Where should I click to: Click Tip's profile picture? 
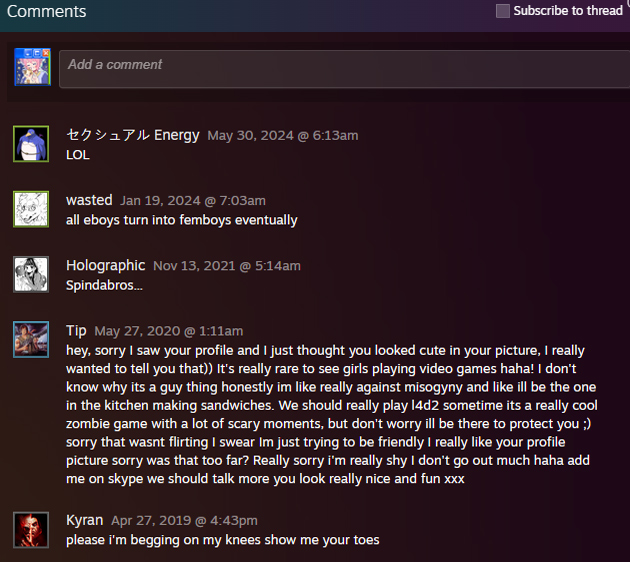coord(31,339)
